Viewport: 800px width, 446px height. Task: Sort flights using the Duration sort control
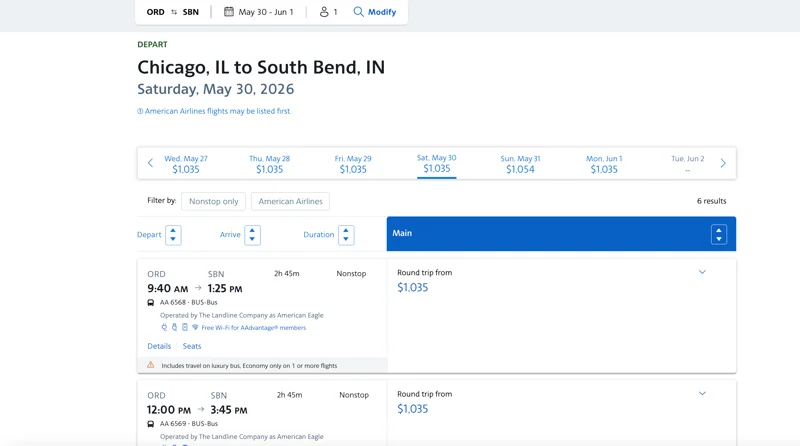[x=346, y=235]
